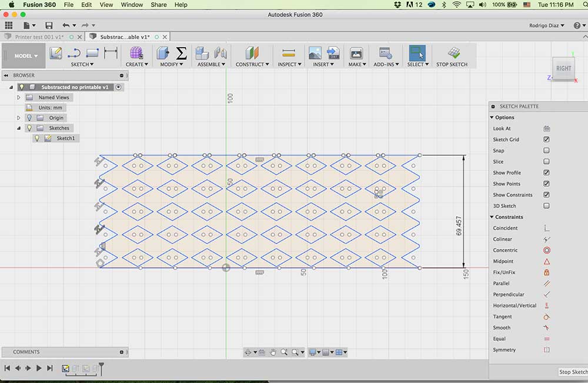The image size is (588, 383).
Task: Click the Stop Sketch toolbar icon
Action: [454, 53]
